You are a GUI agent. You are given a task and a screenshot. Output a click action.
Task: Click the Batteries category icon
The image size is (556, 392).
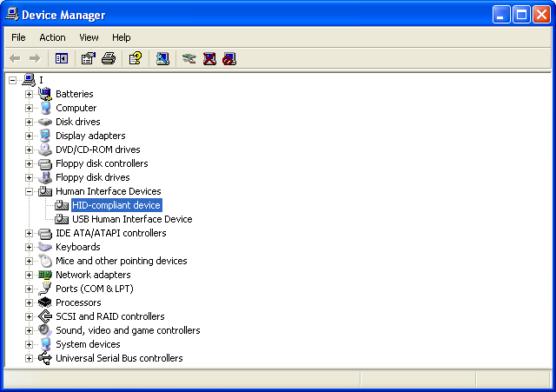(45, 94)
